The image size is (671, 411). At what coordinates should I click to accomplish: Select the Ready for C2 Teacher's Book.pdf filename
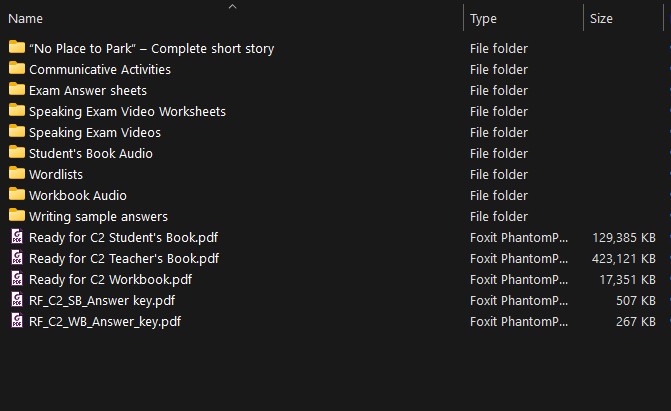(124, 258)
